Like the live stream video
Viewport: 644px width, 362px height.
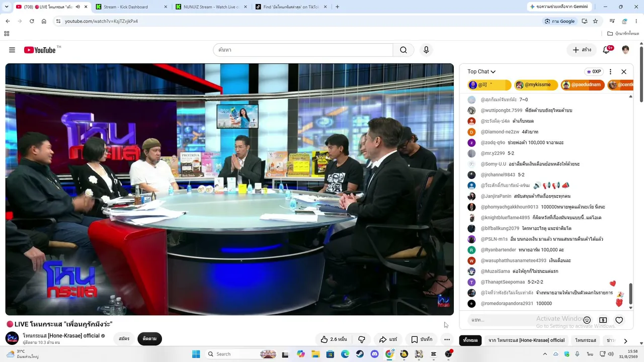[x=334, y=339]
